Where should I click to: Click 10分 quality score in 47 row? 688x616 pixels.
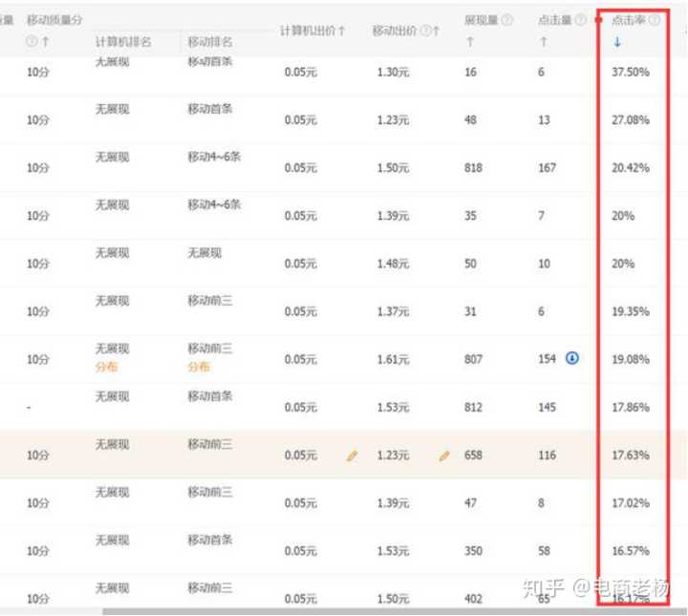pyautogui.click(x=37, y=503)
